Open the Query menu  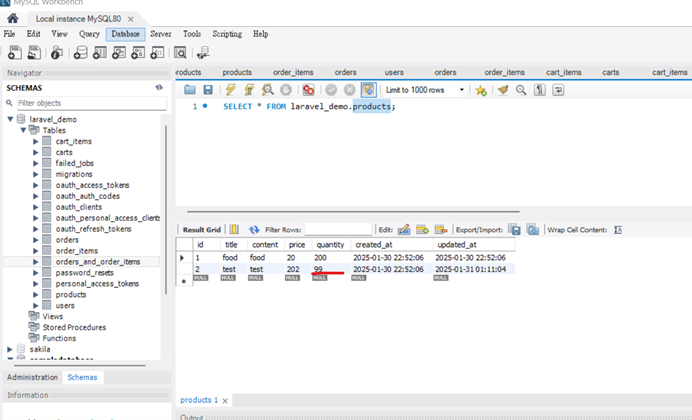click(89, 34)
